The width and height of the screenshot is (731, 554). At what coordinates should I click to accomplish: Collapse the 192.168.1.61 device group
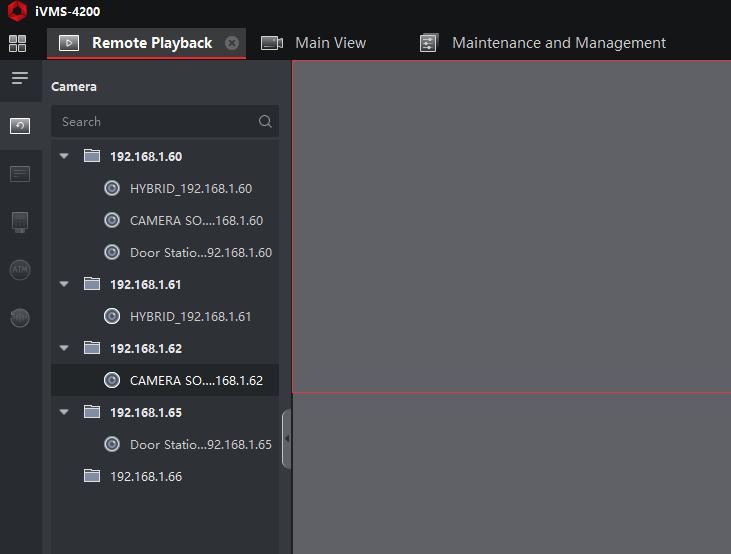pos(65,284)
